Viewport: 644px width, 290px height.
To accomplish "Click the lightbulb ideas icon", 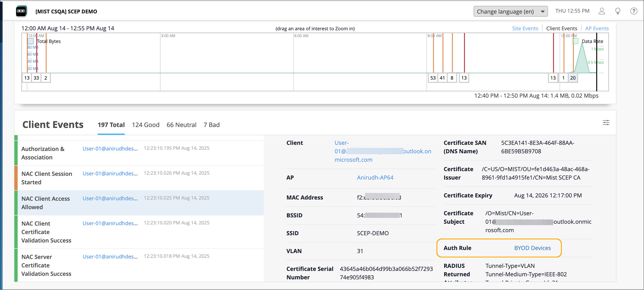I will tap(618, 11).
